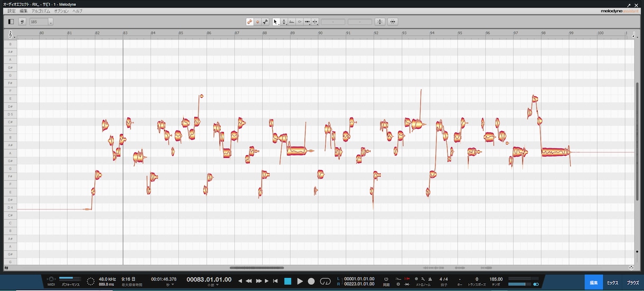Screen dimensions: 644x291
Task: Click the red circle toolbar button
Action: pyautogui.click(x=258, y=22)
